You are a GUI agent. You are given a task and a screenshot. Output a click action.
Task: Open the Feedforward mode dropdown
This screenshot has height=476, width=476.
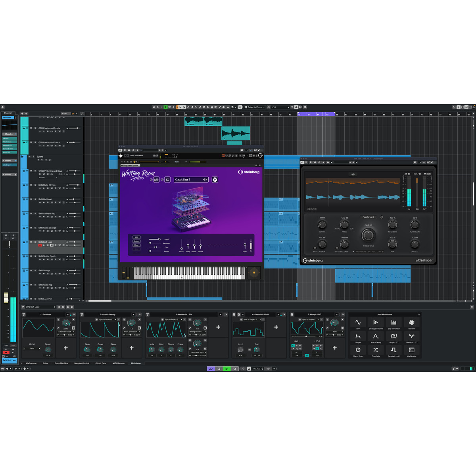[x=368, y=217]
